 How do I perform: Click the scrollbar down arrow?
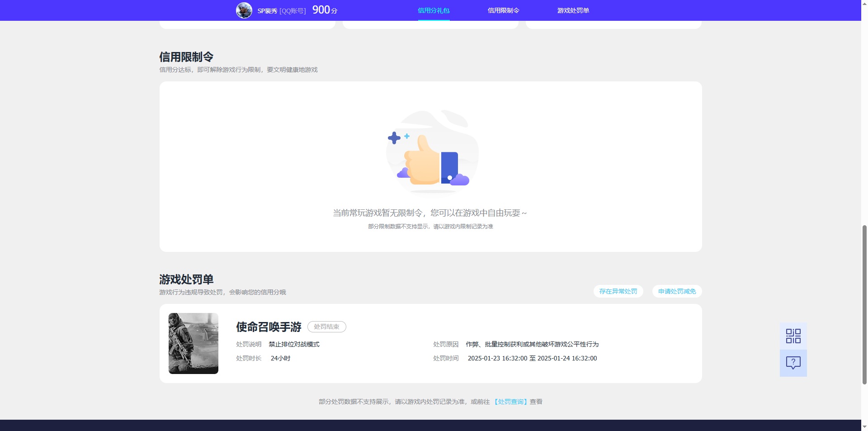coord(864,426)
